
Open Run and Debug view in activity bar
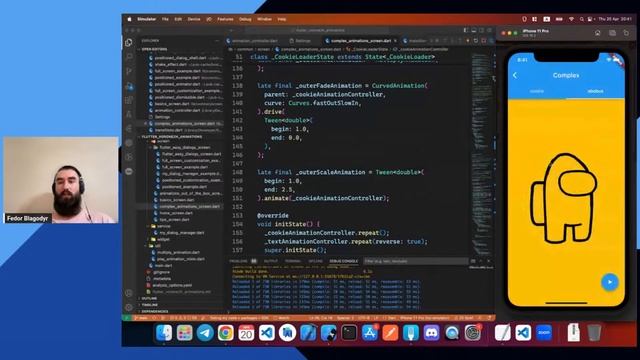point(129,86)
